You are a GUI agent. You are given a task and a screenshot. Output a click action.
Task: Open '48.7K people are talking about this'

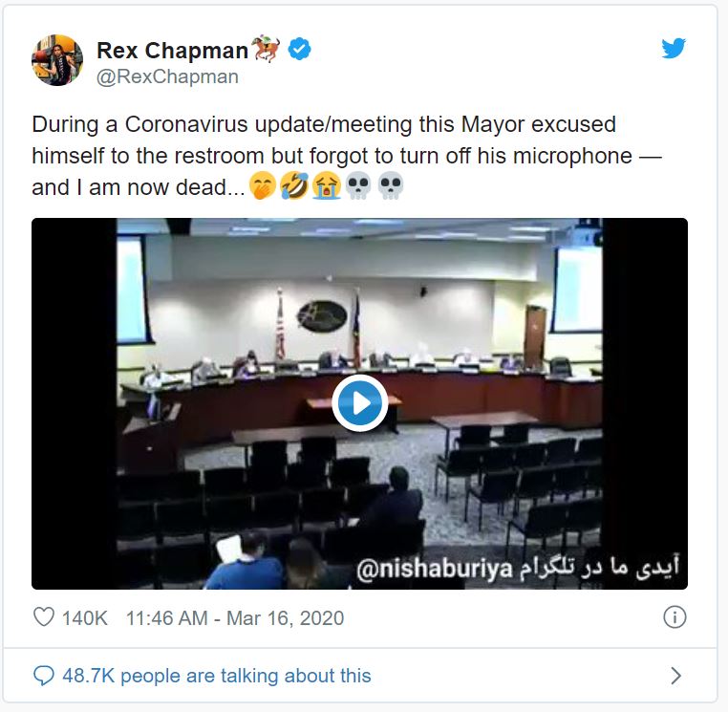[217, 676]
